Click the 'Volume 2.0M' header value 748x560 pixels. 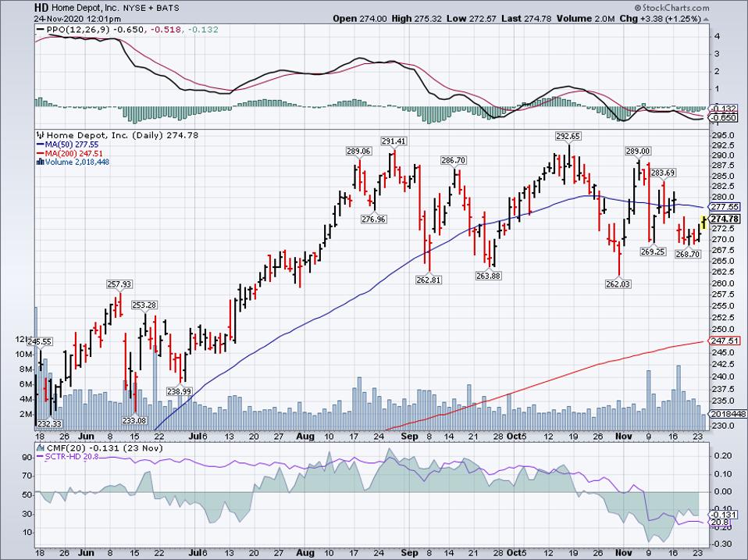click(x=586, y=19)
